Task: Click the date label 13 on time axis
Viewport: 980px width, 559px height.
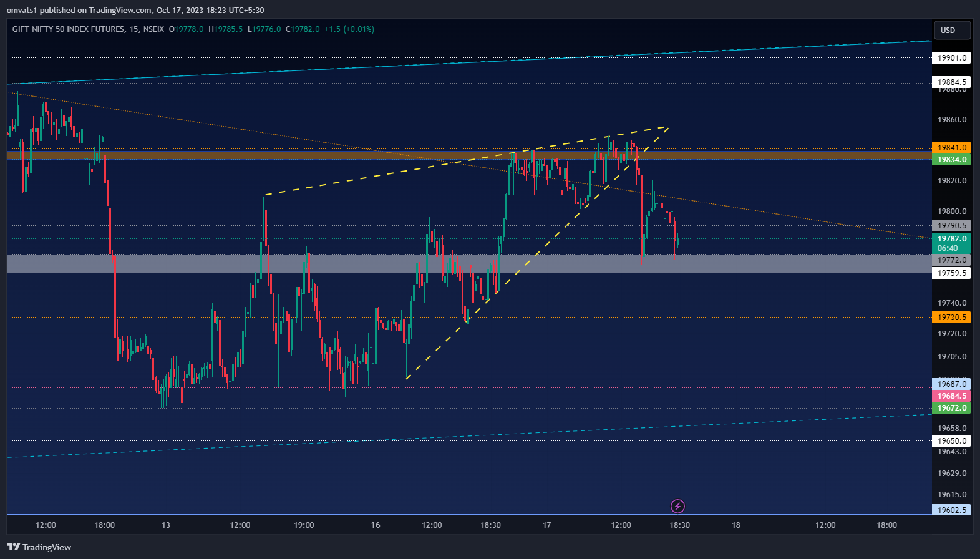Action: tap(166, 525)
